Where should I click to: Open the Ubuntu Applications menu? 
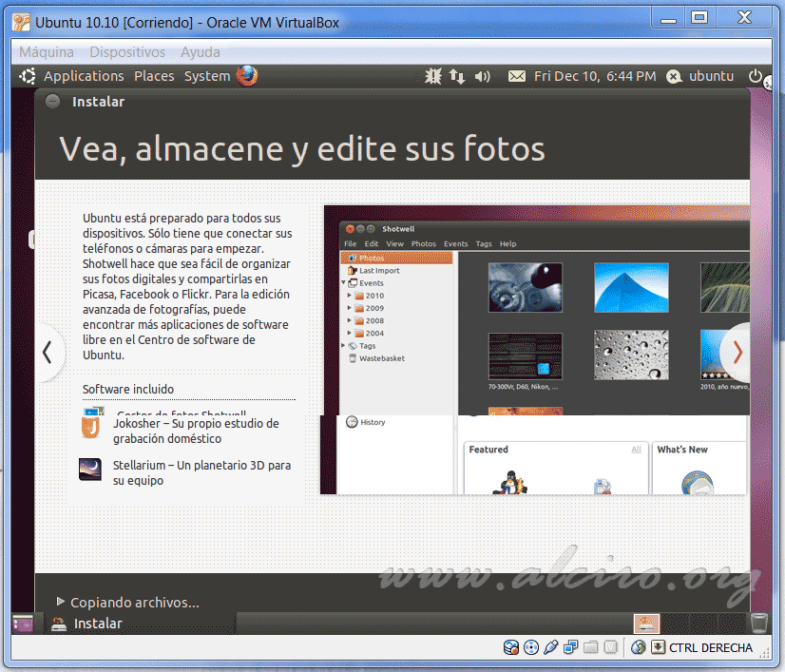(84, 76)
